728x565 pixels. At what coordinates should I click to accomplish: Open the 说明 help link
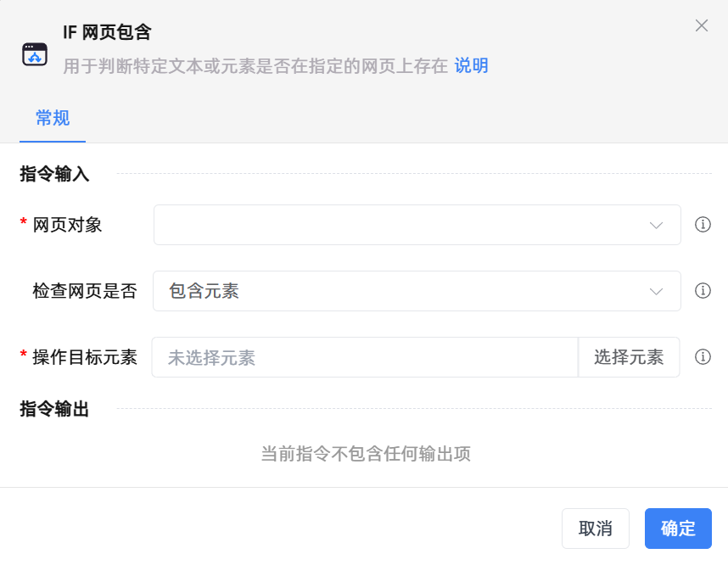[x=471, y=66]
